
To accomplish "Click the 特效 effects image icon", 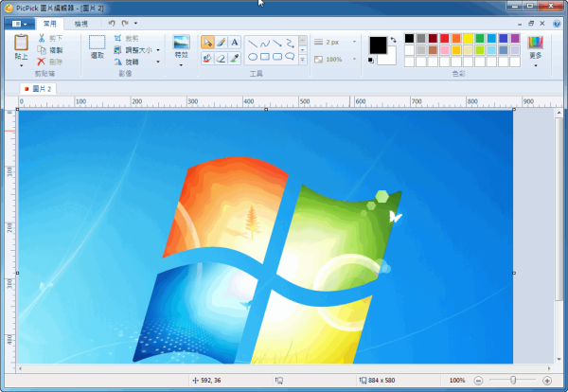I will click(181, 42).
